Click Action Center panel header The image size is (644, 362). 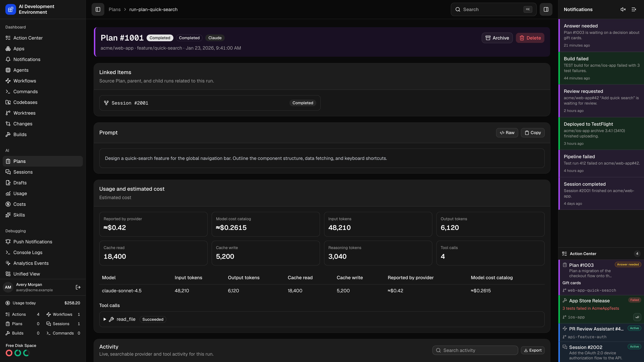coord(601,254)
